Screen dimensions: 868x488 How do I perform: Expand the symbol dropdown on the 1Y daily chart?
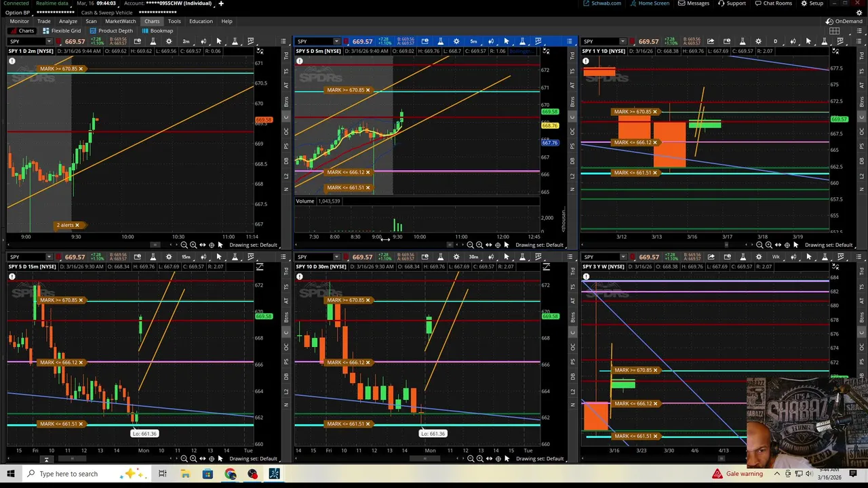623,41
